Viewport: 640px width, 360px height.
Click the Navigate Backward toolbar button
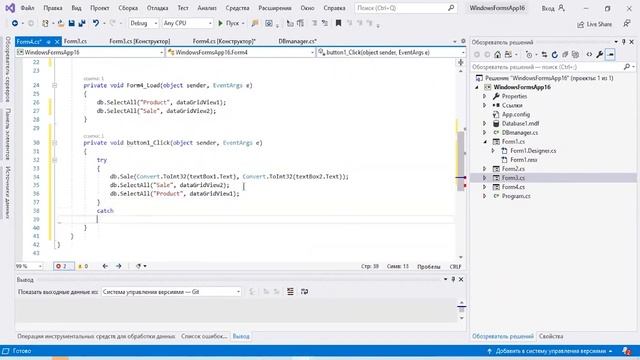[x=15, y=23]
